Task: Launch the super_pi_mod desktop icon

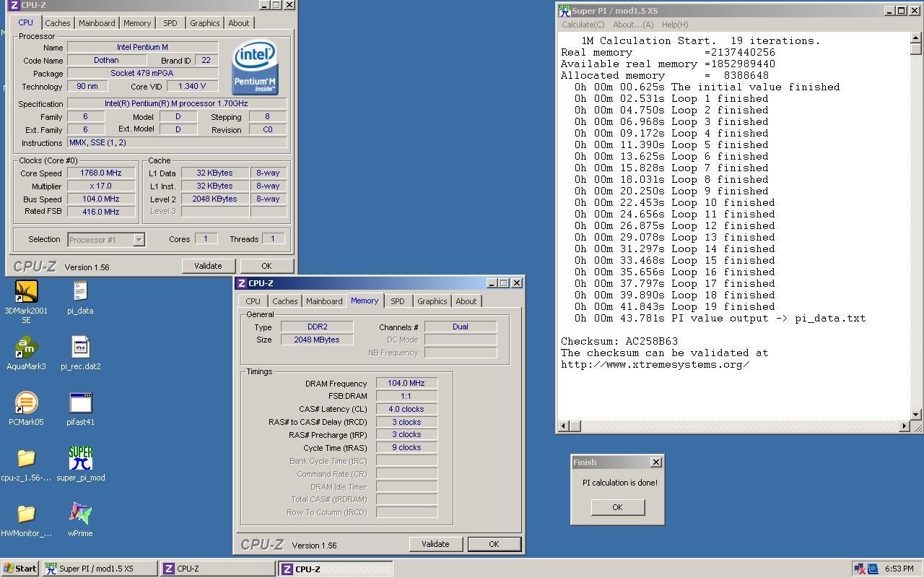Action: [x=80, y=458]
